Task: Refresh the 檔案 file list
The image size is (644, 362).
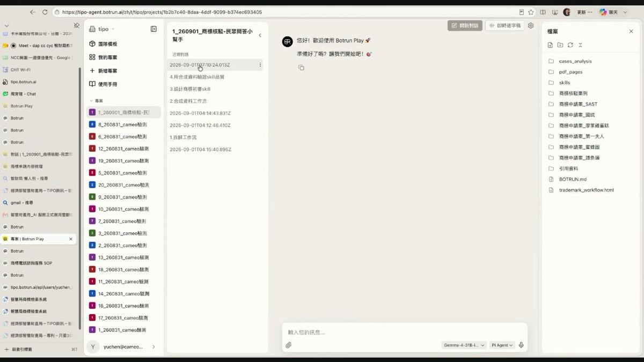Action: coord(570,45)
